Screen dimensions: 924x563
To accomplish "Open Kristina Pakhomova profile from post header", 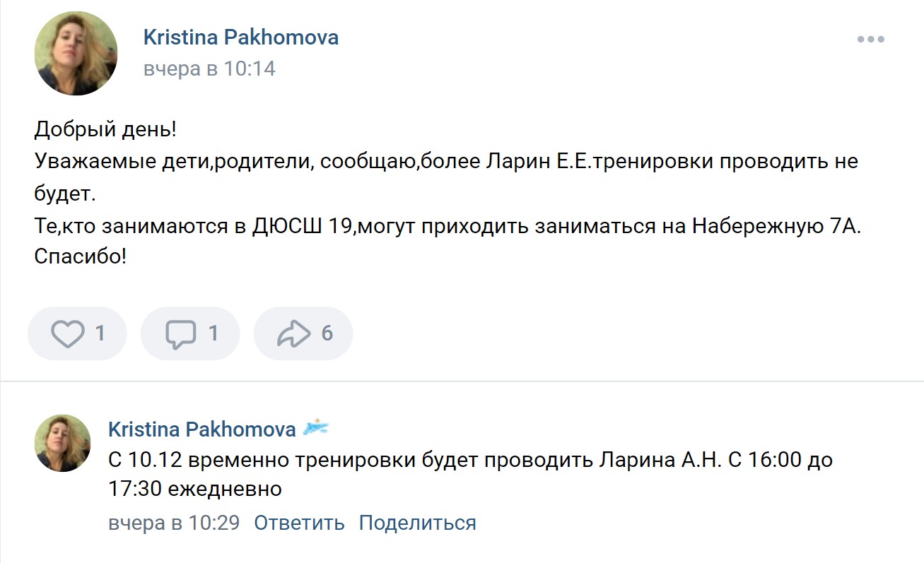I will (240, 37).
